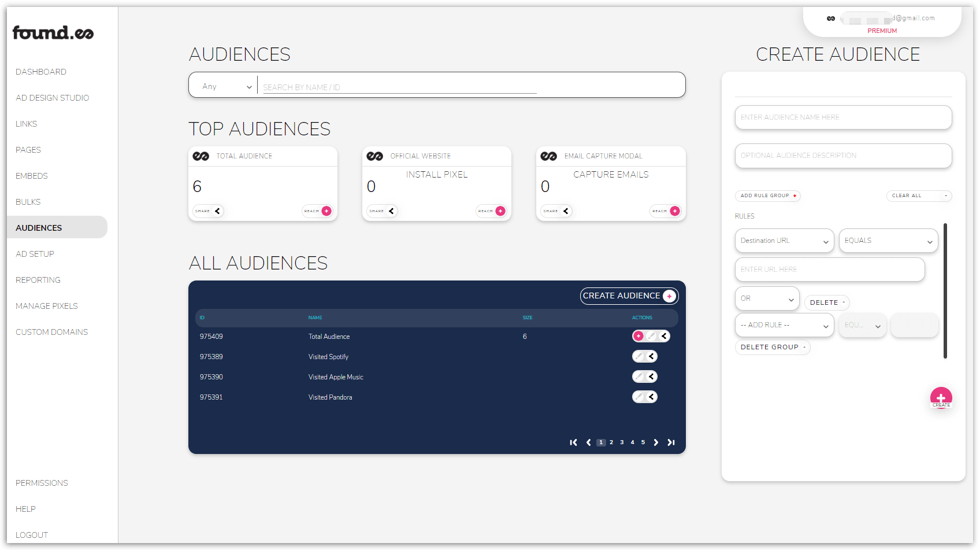Screen dimensions: 980x550
Task: Open the Destination URL rule dropdown
Action: point(784,241)
